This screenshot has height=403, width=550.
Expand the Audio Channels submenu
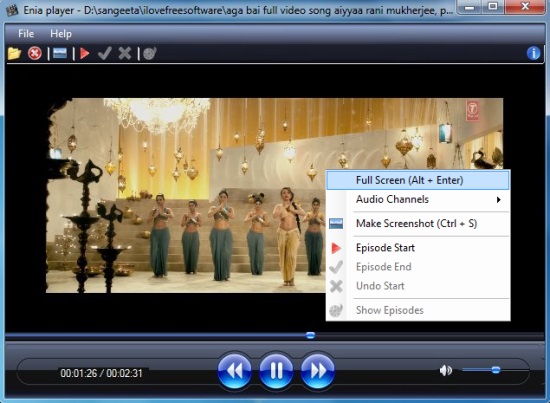(x=417, y=200)
